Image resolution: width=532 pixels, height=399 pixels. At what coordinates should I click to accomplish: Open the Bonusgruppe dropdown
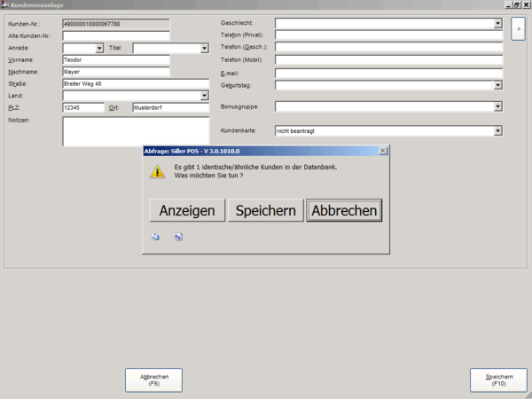point(497,106)
